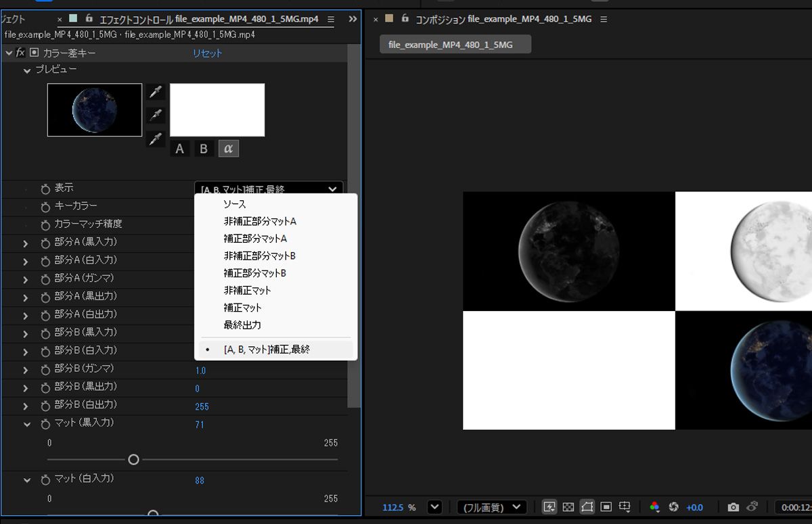Take a snapshot with the camera icon
Viewport: 812px width, 524px height.
point(733,506)
